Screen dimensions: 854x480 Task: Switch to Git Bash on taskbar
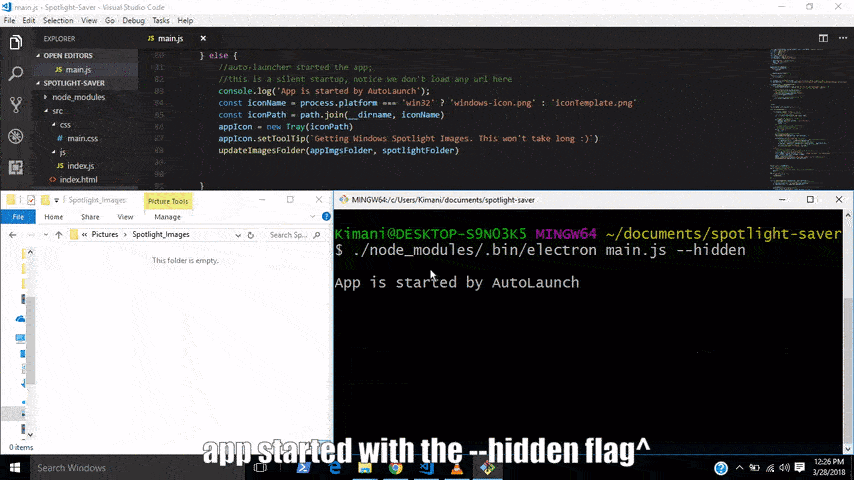tap(487, 467)
